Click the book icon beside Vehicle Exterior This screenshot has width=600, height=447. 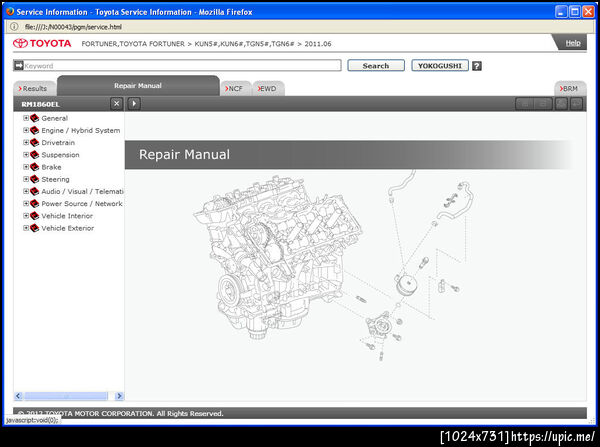34,228
